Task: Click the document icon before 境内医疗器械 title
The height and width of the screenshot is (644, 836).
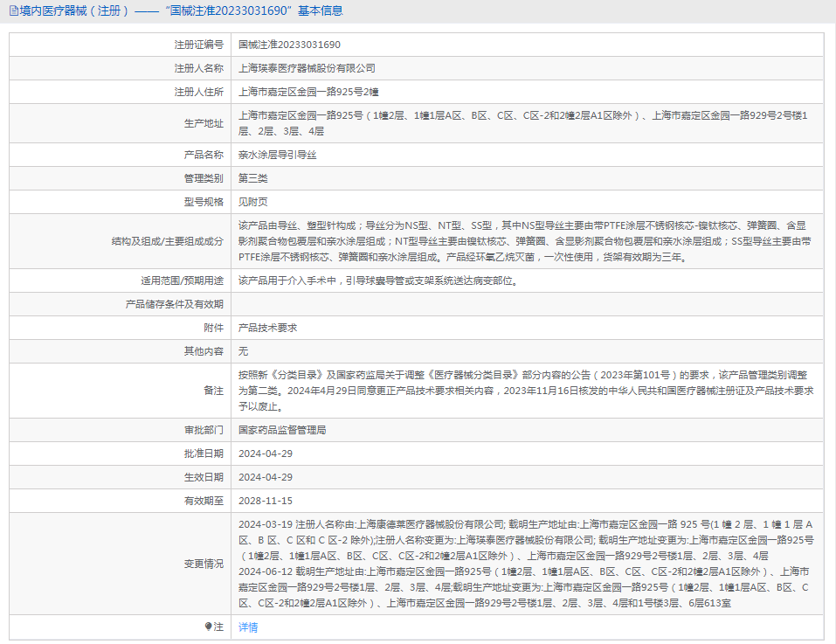Action: [14, 10]
